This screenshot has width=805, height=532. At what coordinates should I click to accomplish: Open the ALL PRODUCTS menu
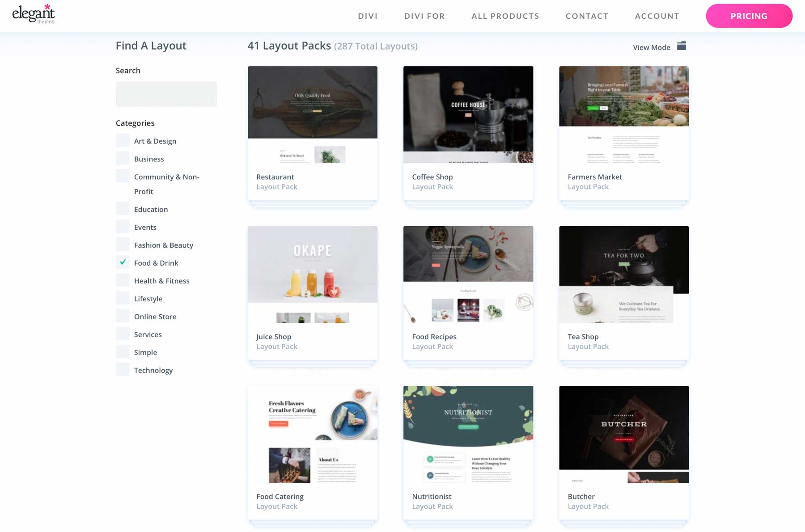tap(505, 16)
